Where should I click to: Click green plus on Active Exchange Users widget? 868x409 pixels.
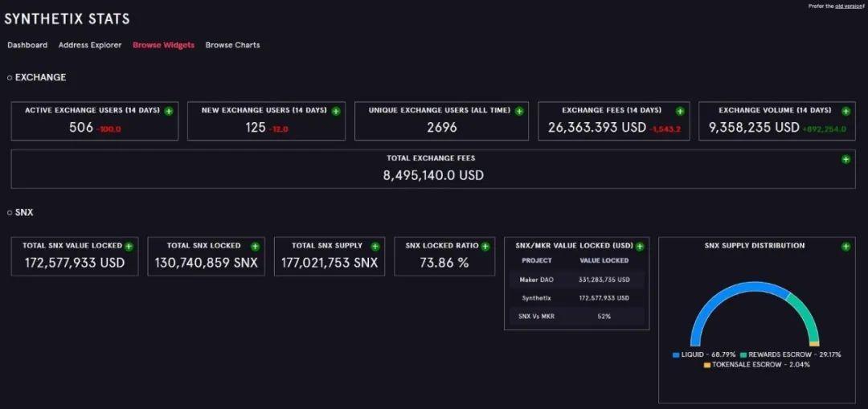click(x=168, y=111)
